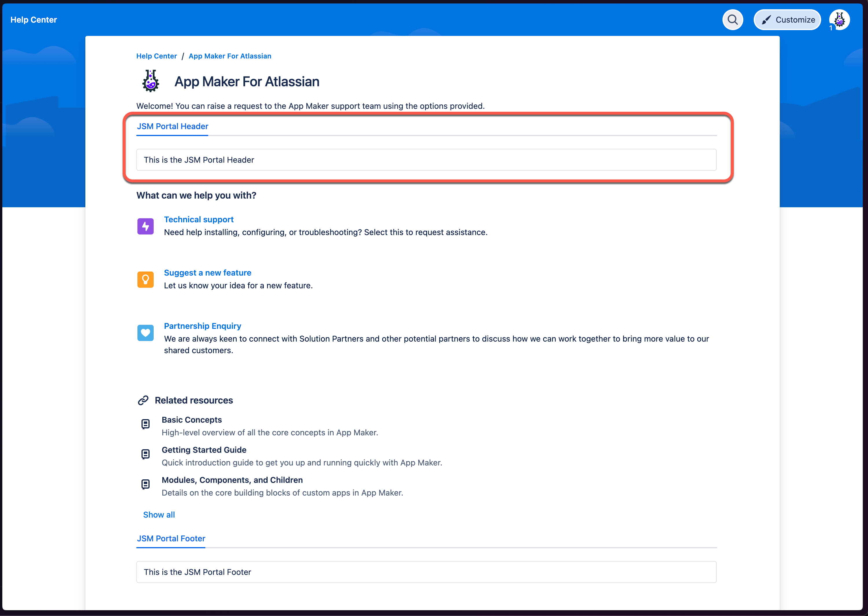This screenshot has height=616, width=868.
Task: Click 'Let us know your idea' description
Action: [238, 286]
